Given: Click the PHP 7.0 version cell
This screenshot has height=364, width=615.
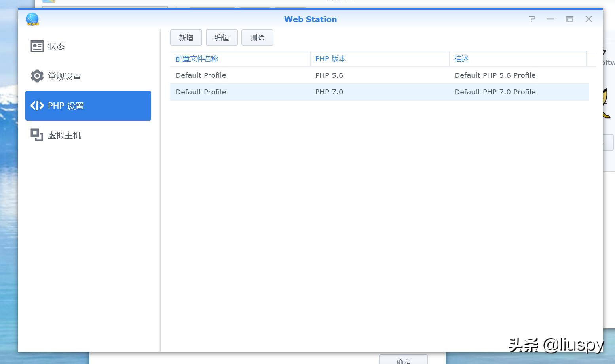Looking at the screenshot, I should (x=329, y=92).
